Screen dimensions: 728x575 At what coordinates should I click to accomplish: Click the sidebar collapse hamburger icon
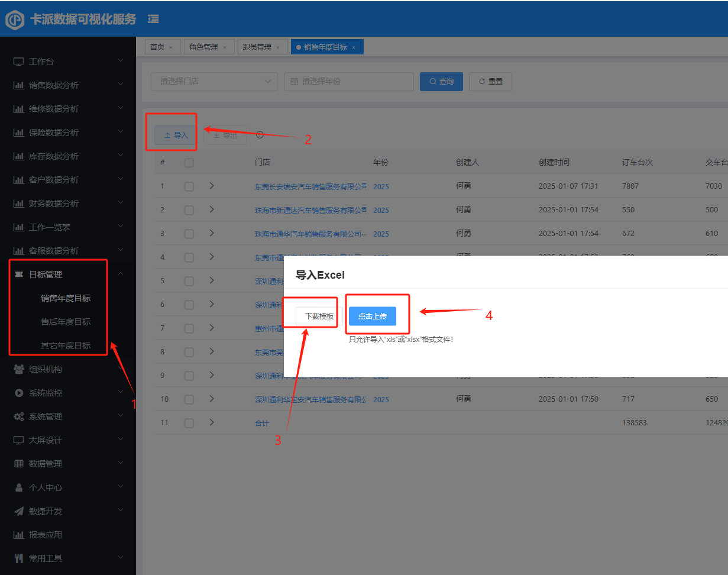click(153, 19)
